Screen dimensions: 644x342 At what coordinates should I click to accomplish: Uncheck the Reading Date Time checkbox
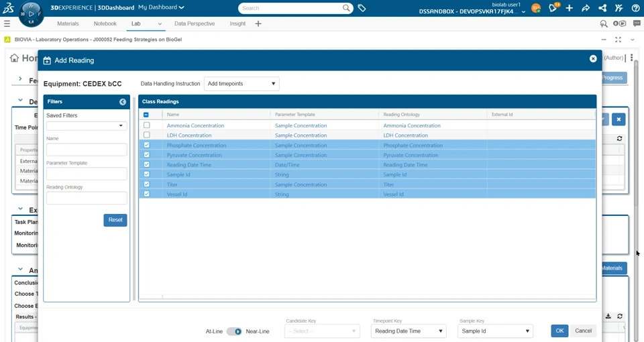coord(147,165)
